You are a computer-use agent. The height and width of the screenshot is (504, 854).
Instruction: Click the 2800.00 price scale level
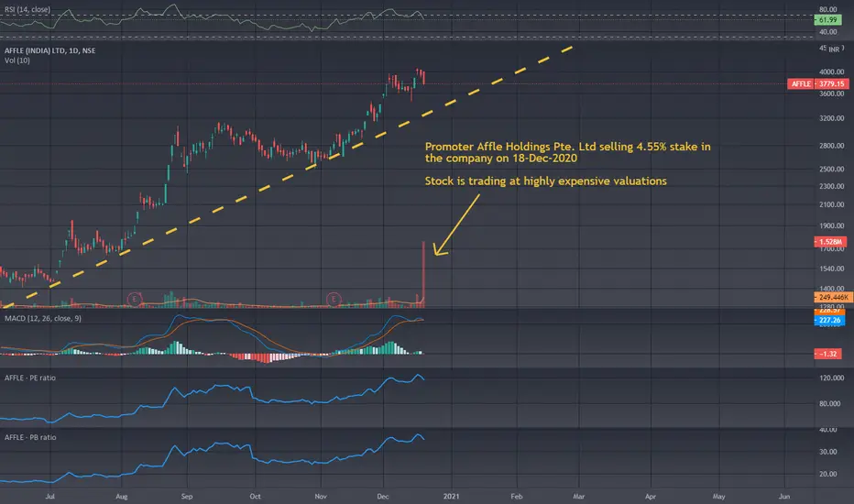pos(832,146)
